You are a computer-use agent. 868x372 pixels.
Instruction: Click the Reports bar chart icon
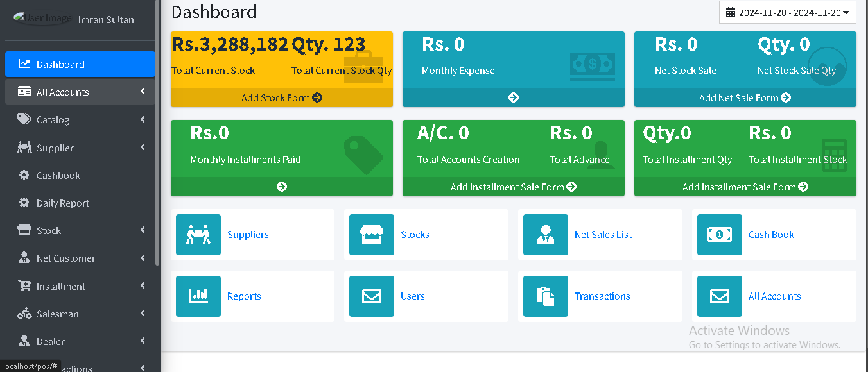(198, 296)
